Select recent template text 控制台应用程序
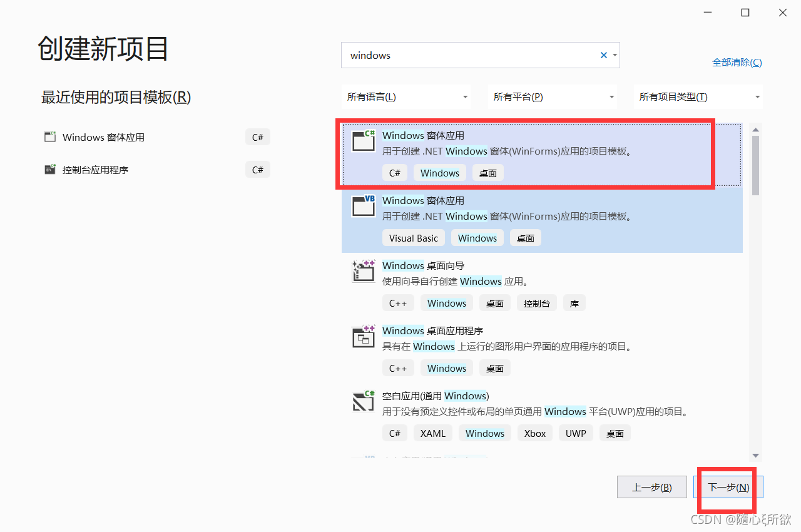This screenshot has width=801, height=532. pos(95,170)
